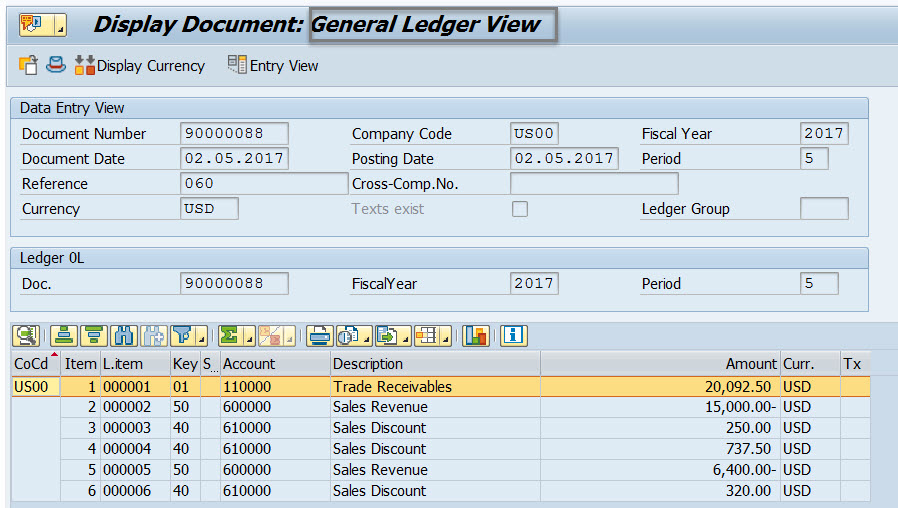
Task: Click the Ledger 0L Period field
Action: click(819, 283)
